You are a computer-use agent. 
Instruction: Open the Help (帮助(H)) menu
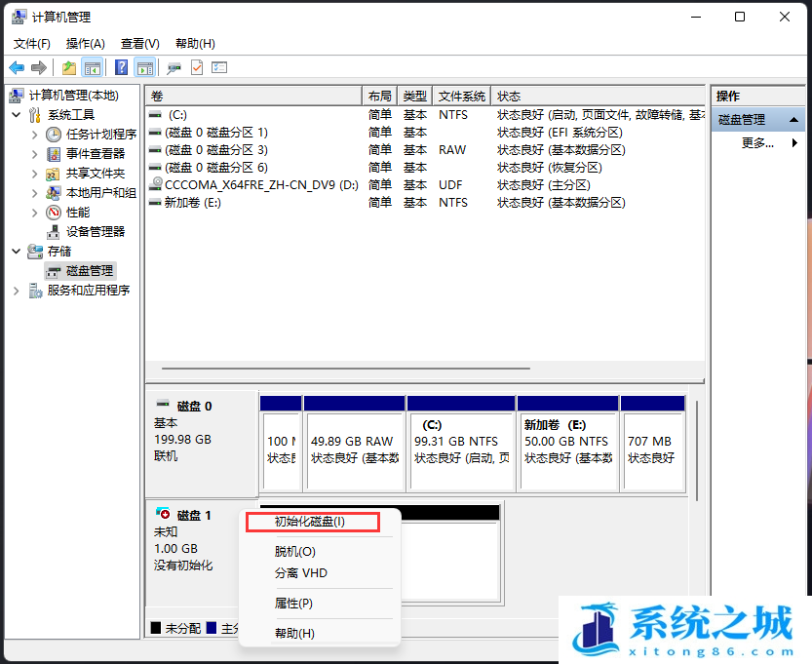[x=195, y=44]
